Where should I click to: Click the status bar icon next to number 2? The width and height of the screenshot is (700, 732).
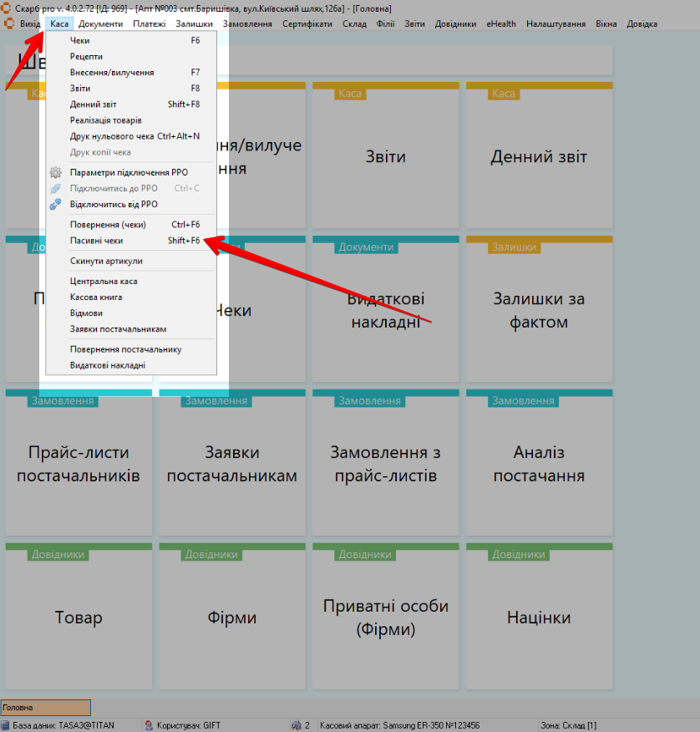296,725
